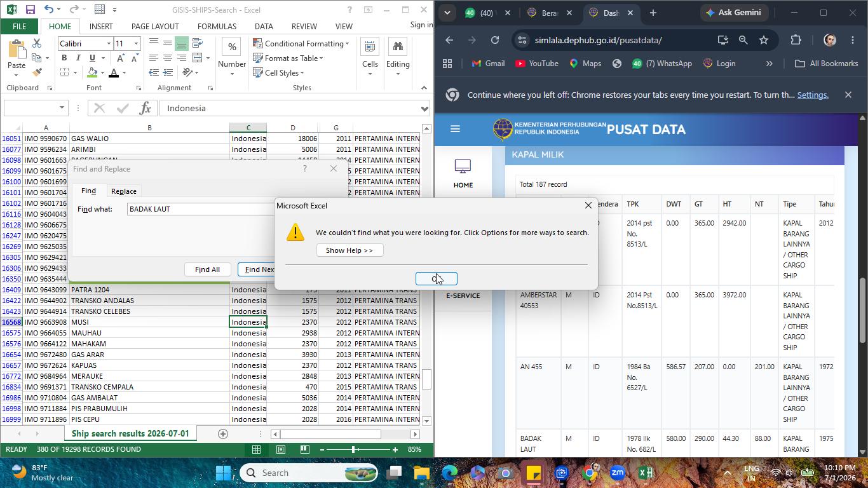Expand the Format as Table menu
Viewport: 868px width, 488px height.
tap(288, 58)
